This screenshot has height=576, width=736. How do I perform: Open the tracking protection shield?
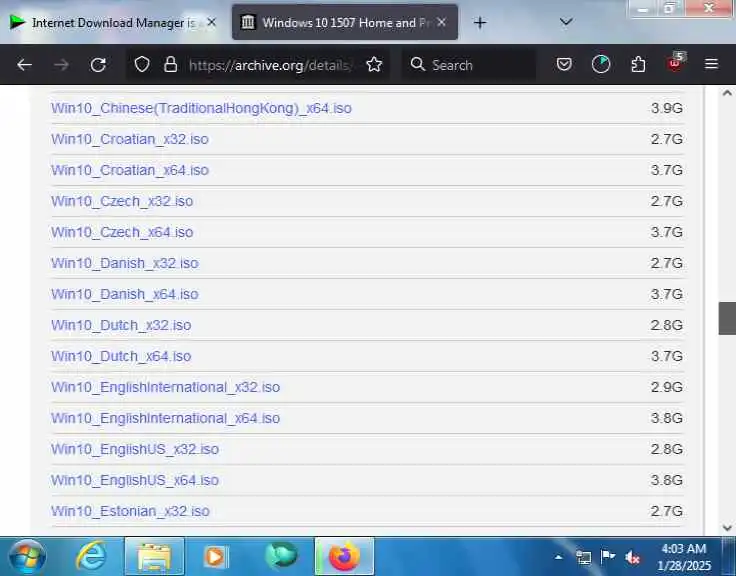142,65
